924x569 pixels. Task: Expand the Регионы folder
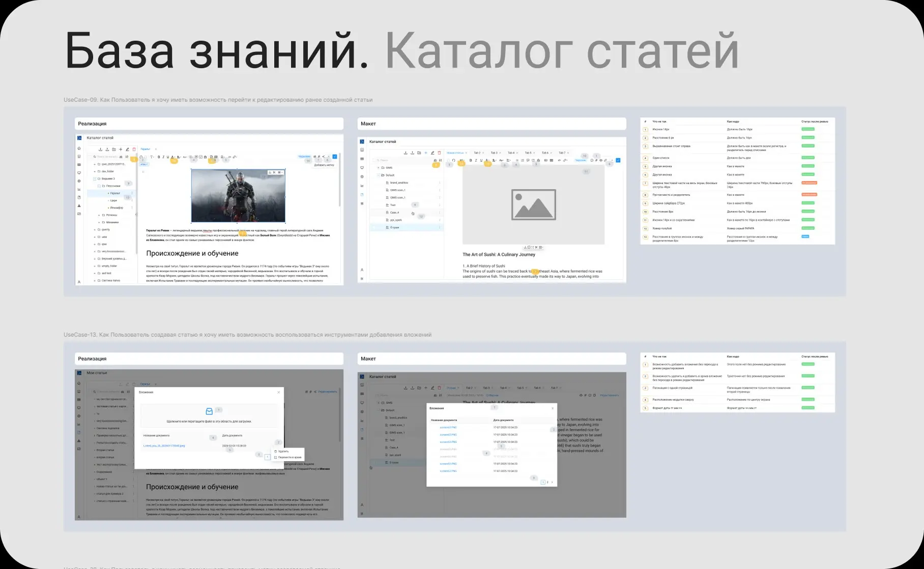[x=99, y=215]
